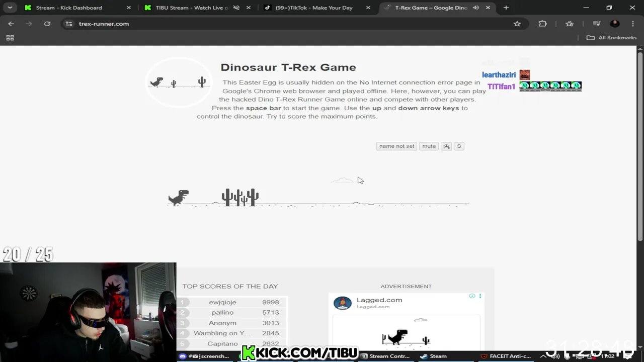
Task: Bookmark this page with the star icon
Action: pos(517,24)
